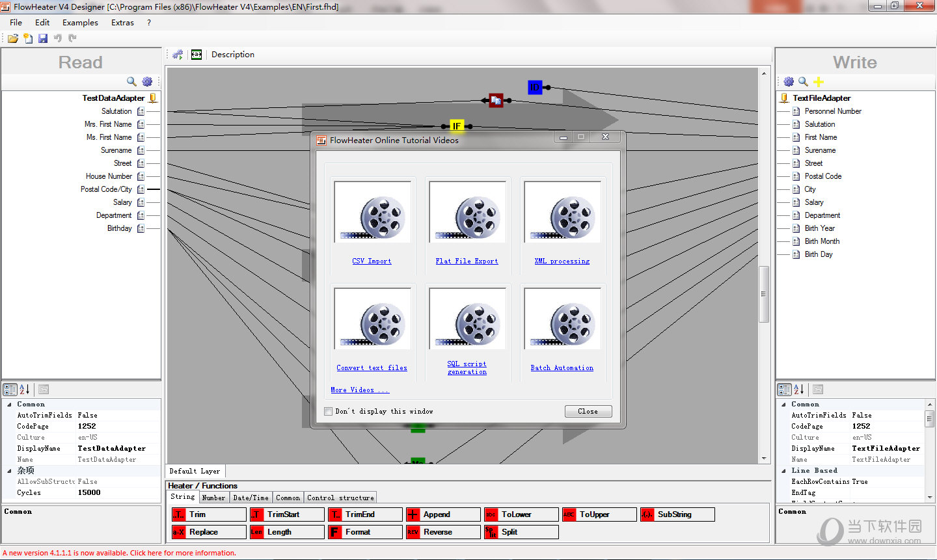Redo the last undone action
Screen dimensions: 937x560
72,38
